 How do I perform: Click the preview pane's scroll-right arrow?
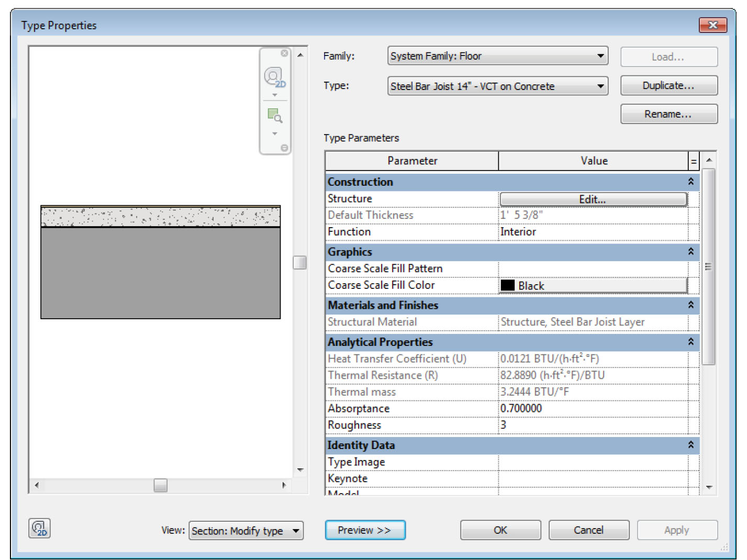284,485
